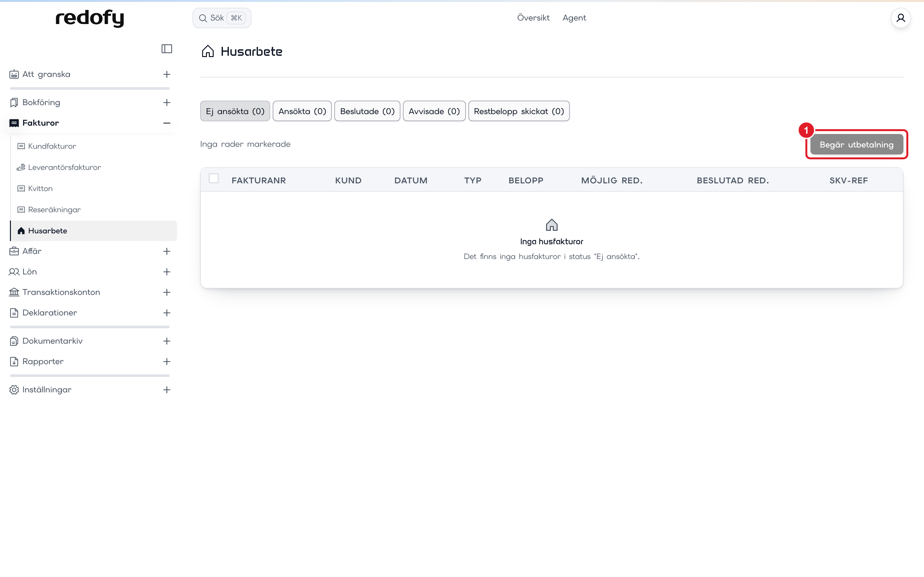Open Kvitton in the sidebar
The height and width of the screenshot is (577, 924).
[x=40, y=188]
